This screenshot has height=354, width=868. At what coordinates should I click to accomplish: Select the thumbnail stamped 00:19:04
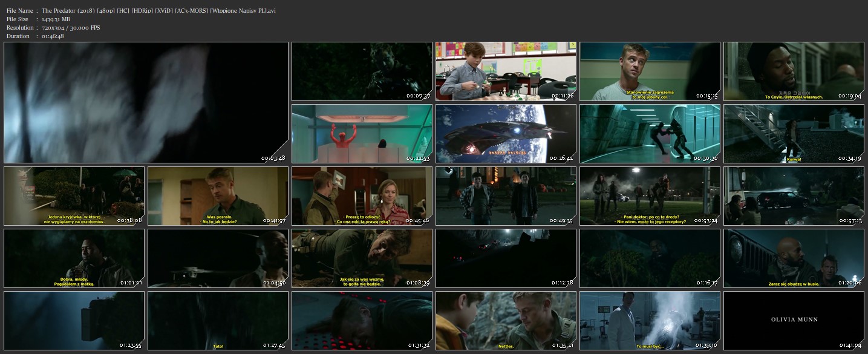coord(794,71)
